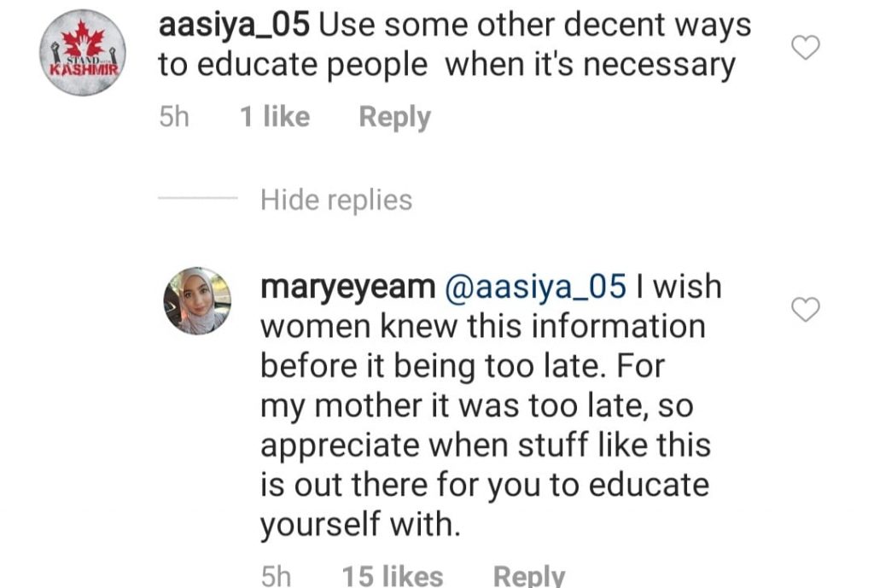This screenshot has width=874, height=588.
Task: Tap the @aasiya_05 mention in the reply
Action: tap(535, 287)
